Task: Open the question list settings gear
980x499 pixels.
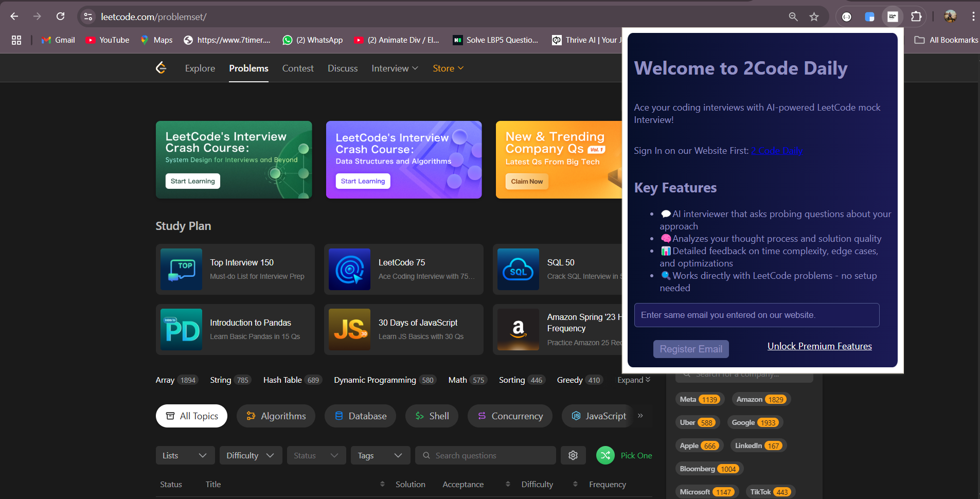Action: click(573, 455)
